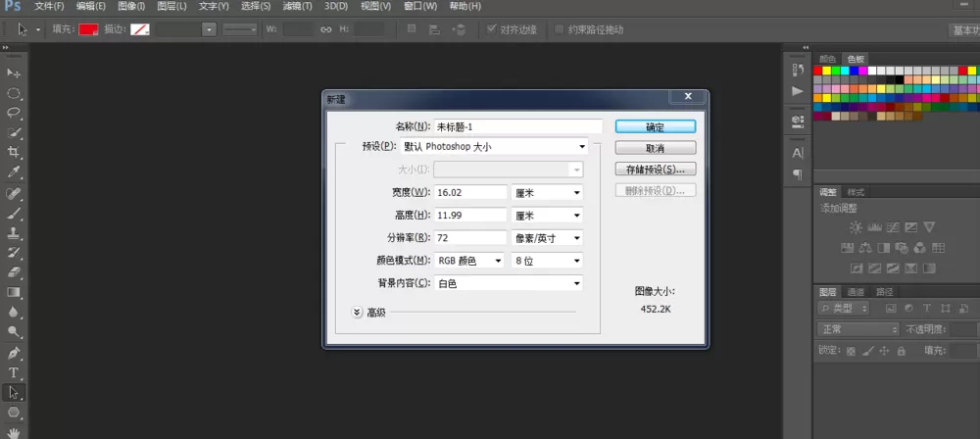Open the 3D menu
This screenshot has height=439, width=980.
click(x=336, y=6)
